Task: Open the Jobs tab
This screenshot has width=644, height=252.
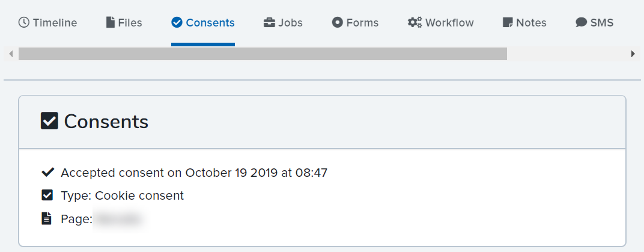Action: click(x=283, y=23)
